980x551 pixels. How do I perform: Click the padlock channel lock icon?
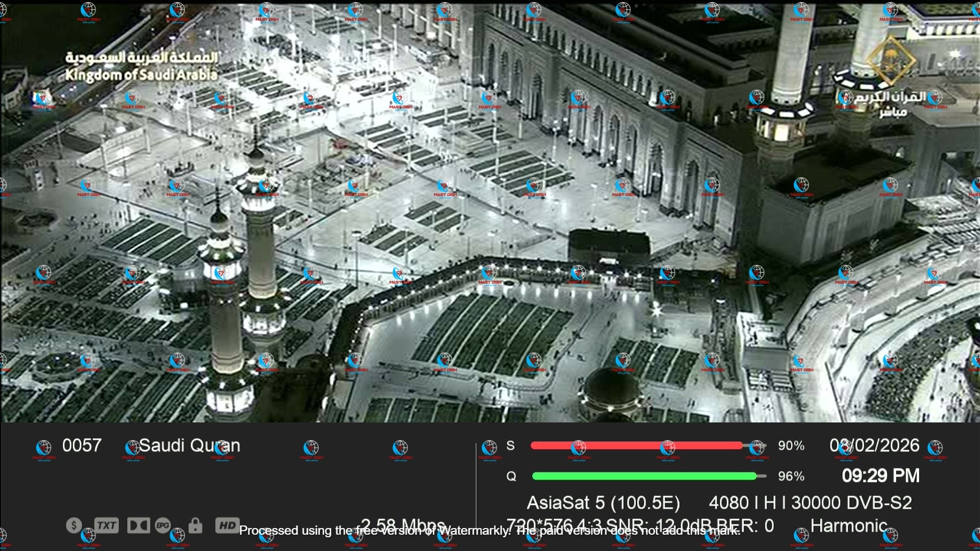195,525
